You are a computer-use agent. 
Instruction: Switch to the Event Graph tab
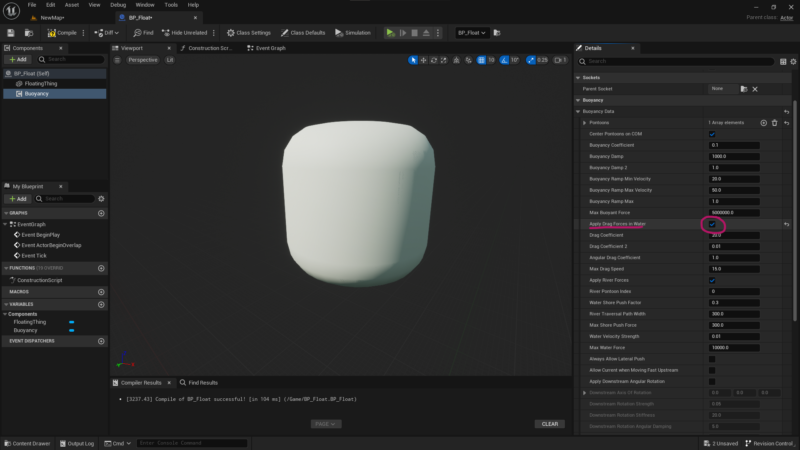click(x=266, y=48)
